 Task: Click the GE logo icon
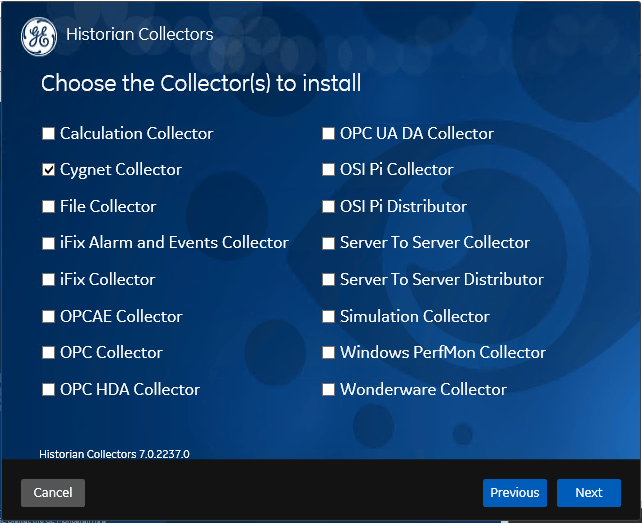pos(39,36)
